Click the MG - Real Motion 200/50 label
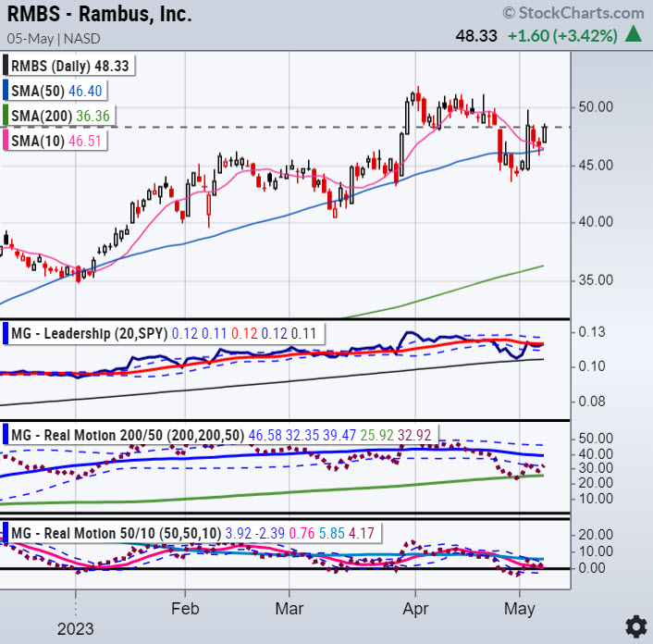The image size is (653, 644). point(101,432)
